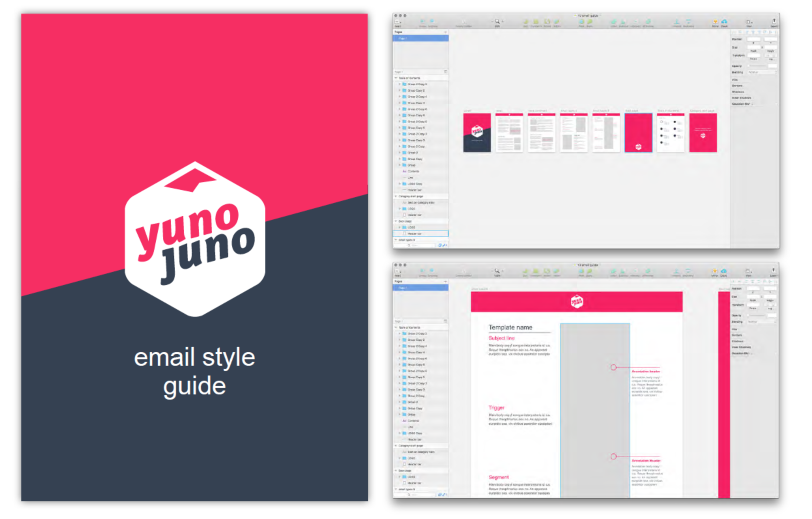Select Contents text layer in upper window
This screenshot has height=519, width=812.
pos(421,171)
